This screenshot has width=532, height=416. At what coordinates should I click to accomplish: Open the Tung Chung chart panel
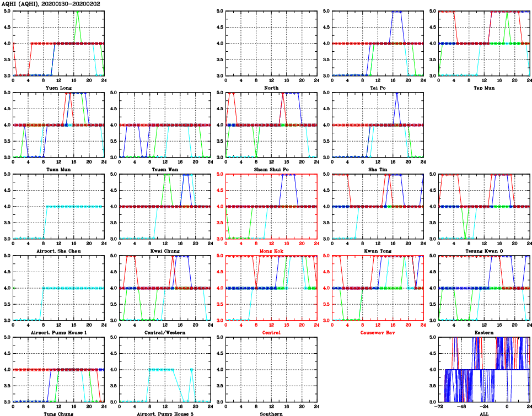point(58,369)
